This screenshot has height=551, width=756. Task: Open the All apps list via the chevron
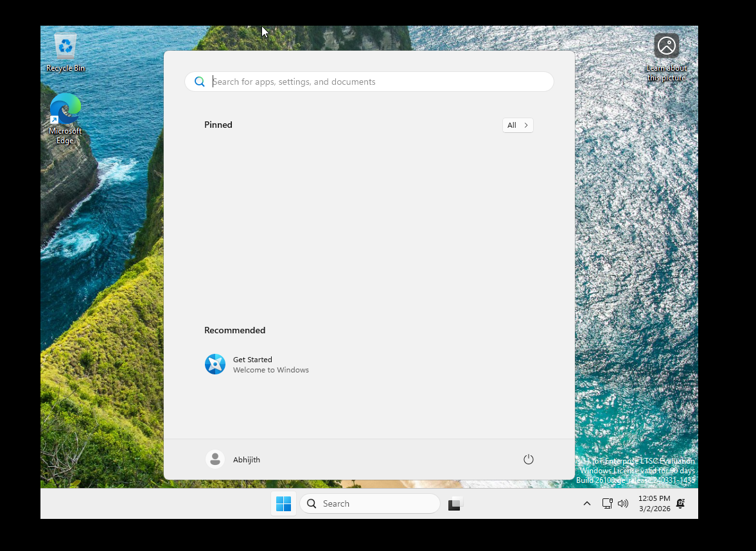pos(518,125)
